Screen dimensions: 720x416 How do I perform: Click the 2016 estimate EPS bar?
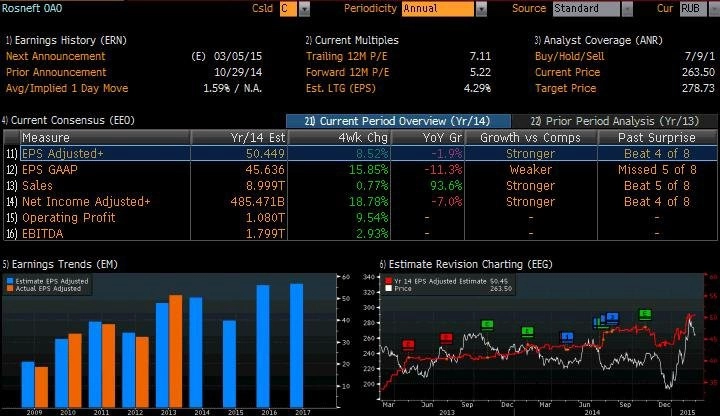263,346
